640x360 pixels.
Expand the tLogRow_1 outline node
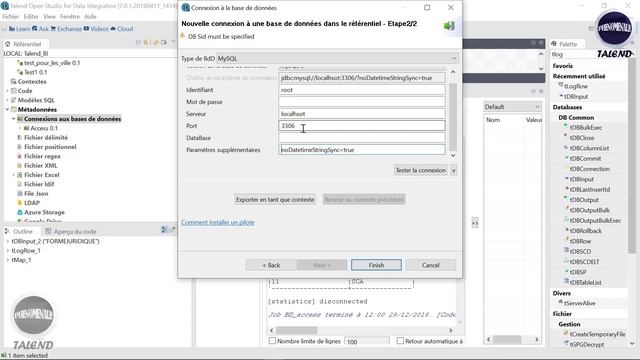pyautogui.click(x=7, y=251)
